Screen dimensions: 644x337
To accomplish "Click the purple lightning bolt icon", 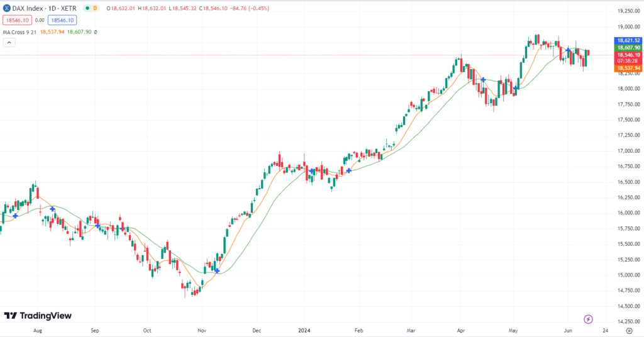I will point(588,319).
